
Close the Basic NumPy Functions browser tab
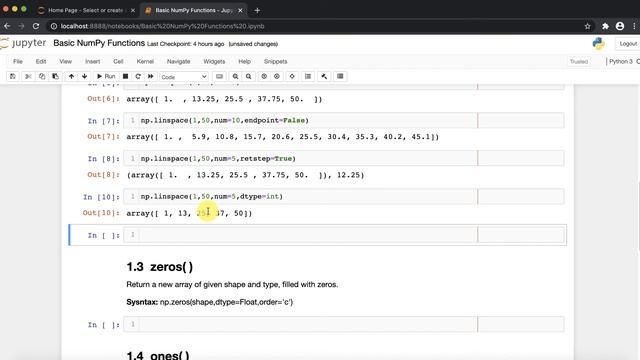(240, 11)
